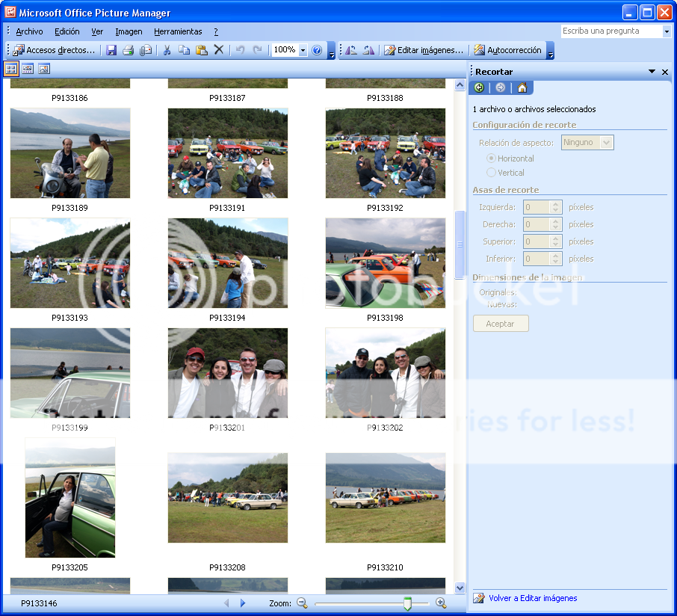Viewport: 677px width, 616px height.
Task: Select thumbnail P9133205 green car
Action: pos(70,498)
